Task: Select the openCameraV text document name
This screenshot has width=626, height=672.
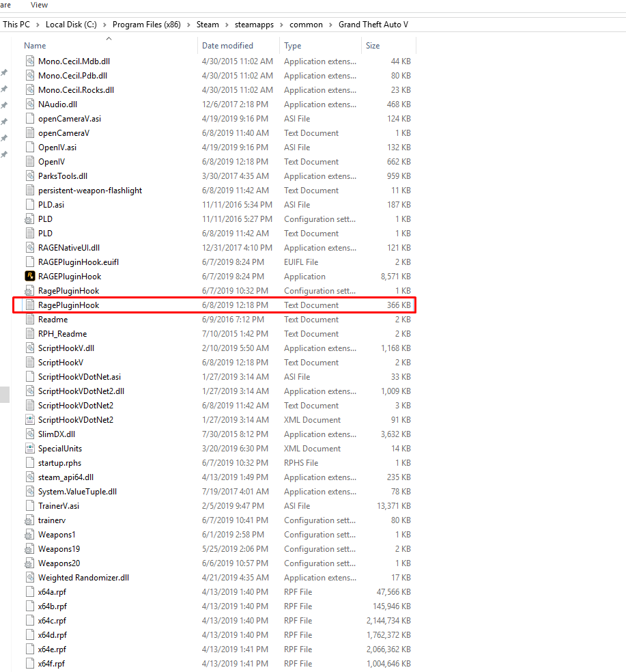Action: (64, 133)
